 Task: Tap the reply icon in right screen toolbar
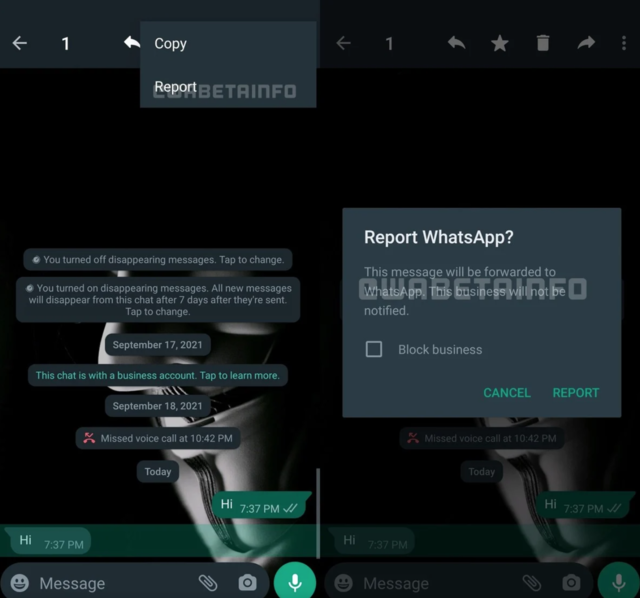456,43
